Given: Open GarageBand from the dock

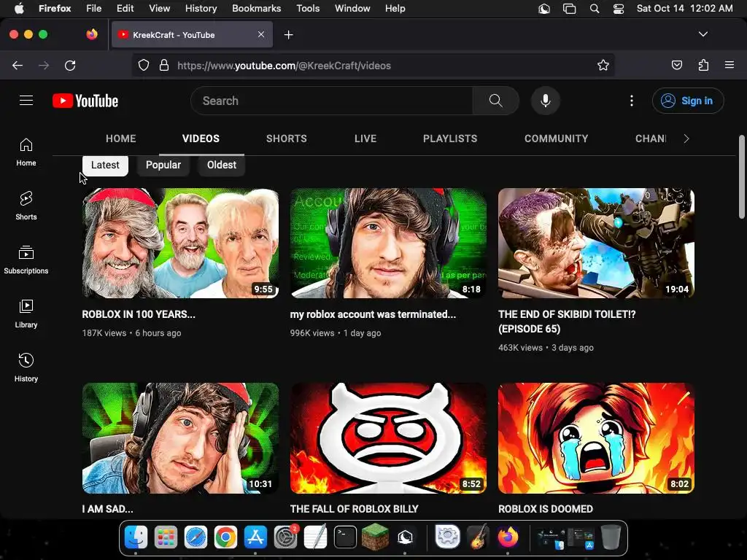Looking at the screenshot, I should 478,537.
